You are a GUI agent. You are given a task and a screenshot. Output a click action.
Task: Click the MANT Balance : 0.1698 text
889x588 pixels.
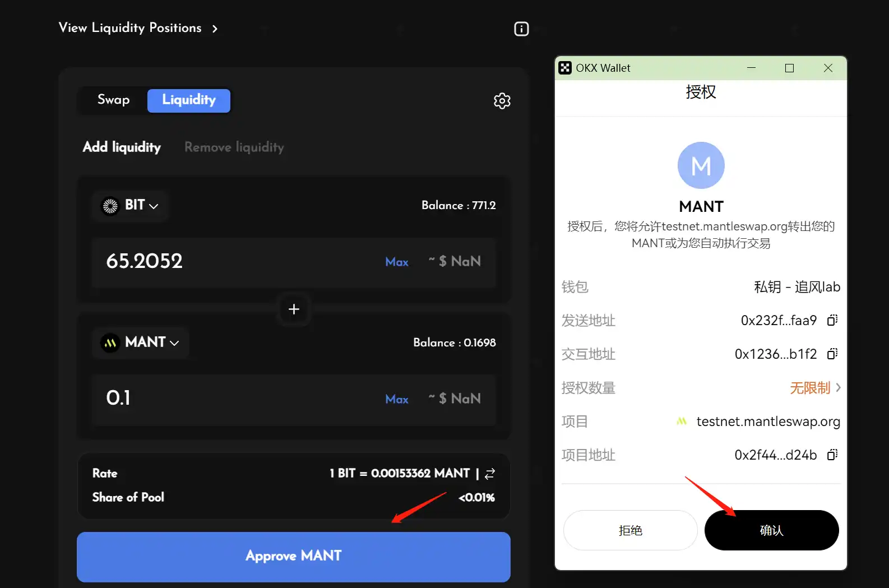point(455,342)
